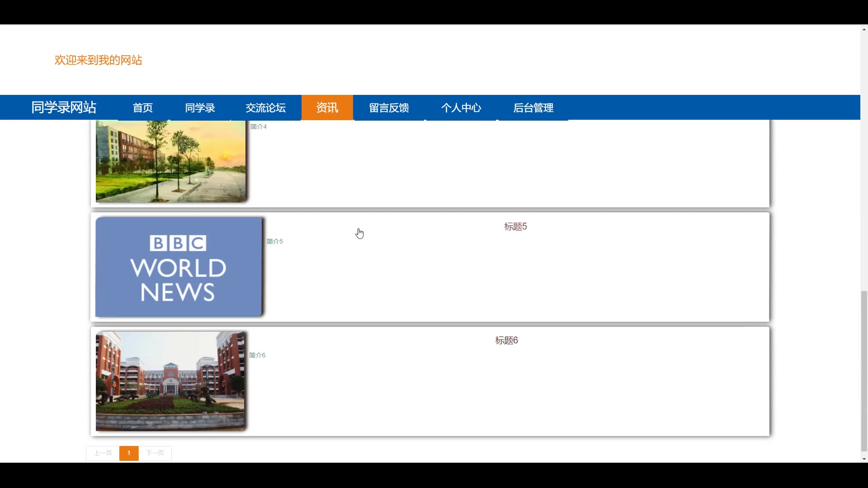This screenshot has height=488, width=868.
Task: Open the 交流论坛 forum page
Action: pyautogui.click(x=265, y=108)
